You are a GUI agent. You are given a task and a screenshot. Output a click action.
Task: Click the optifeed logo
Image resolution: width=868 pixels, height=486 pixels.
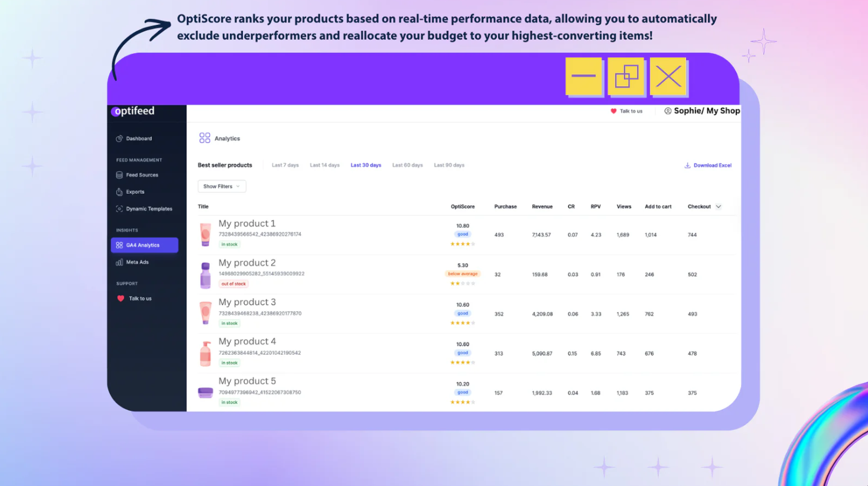pos(133,111)
